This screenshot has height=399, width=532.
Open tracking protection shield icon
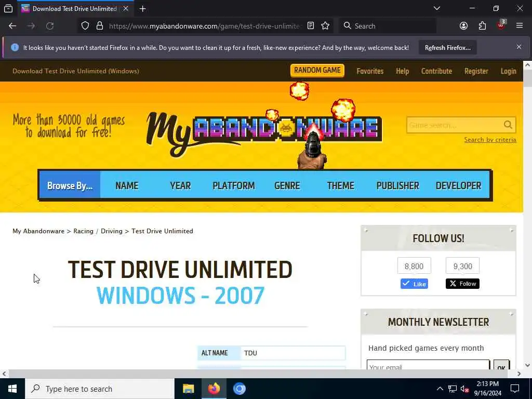(85, 26)
